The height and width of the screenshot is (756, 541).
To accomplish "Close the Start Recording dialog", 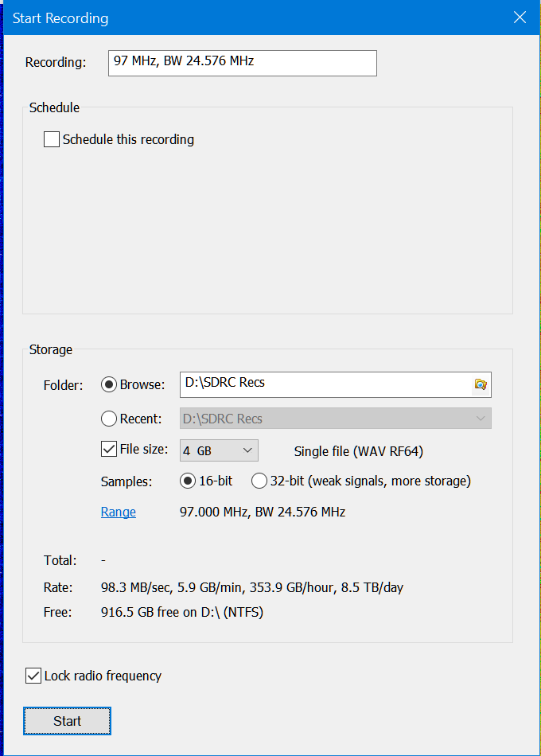I will [520, 18].
